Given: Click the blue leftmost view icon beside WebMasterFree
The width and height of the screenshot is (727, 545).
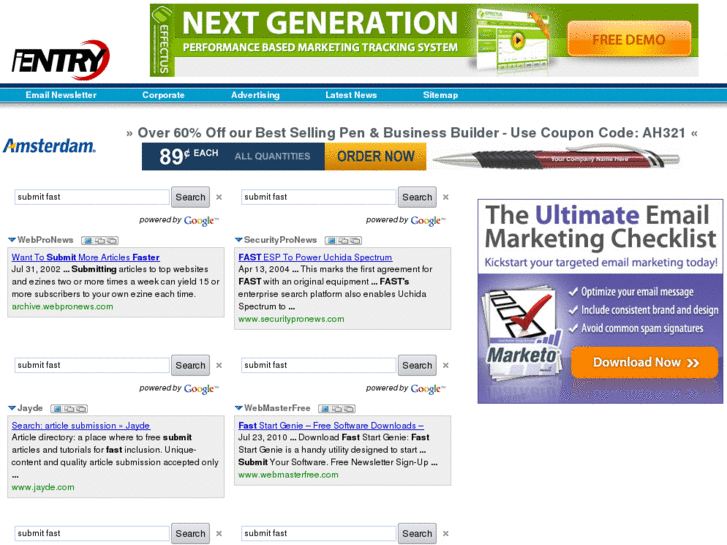Looking at the screenshot, I should click(325, 409).
